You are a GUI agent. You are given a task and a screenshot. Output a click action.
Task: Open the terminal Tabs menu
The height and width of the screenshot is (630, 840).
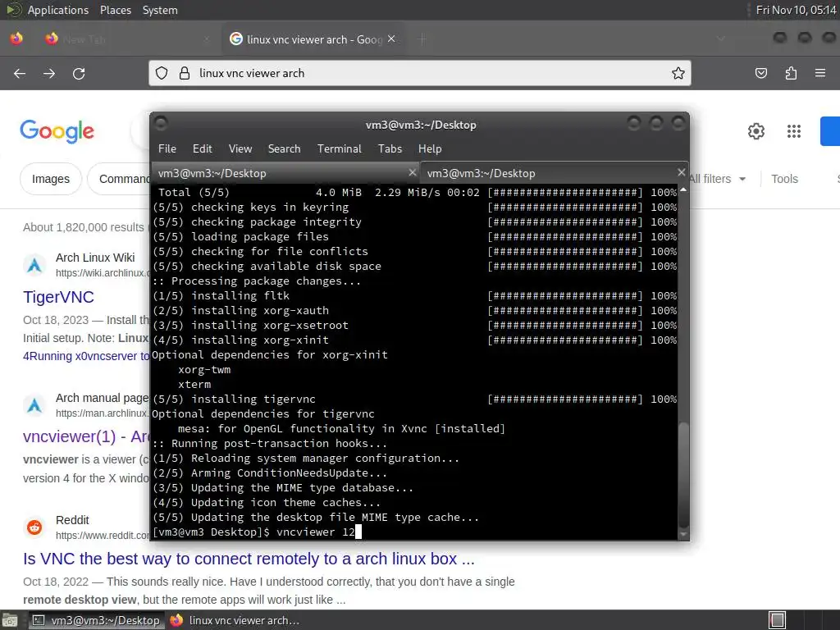tap(390, 149)
